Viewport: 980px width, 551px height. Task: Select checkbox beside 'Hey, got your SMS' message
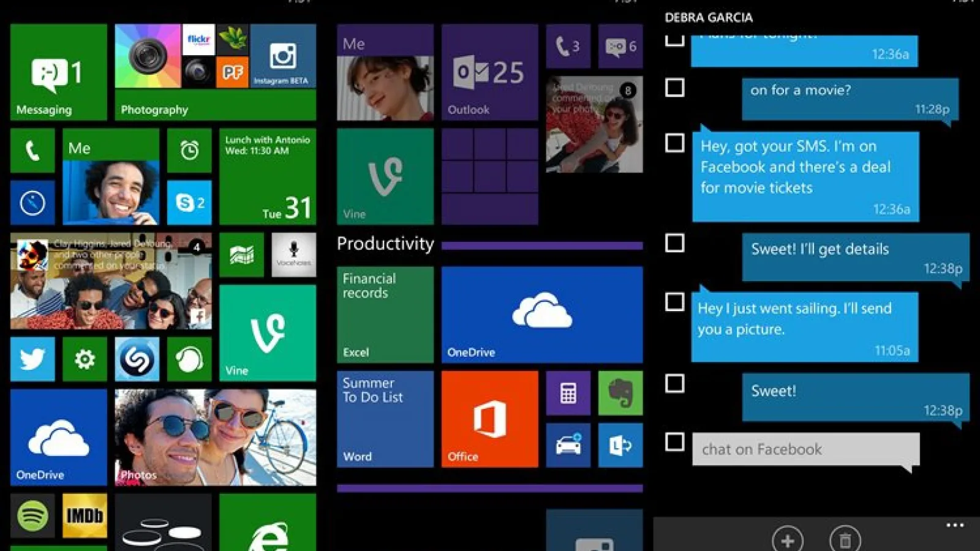pyautogui.click(x=675, y=143)
